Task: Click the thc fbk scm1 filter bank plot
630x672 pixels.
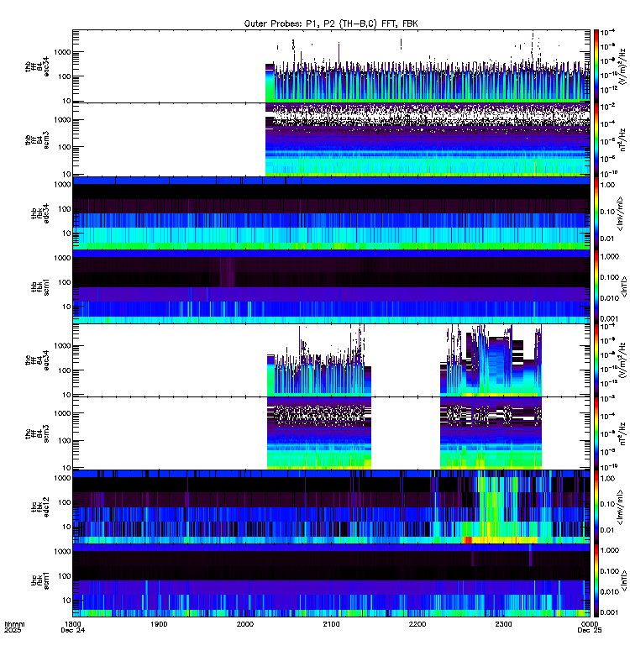Action: 331,580
